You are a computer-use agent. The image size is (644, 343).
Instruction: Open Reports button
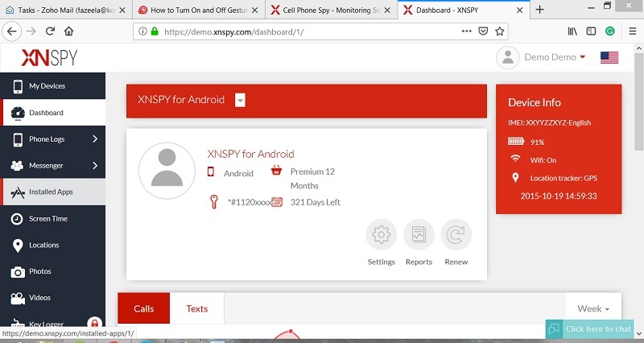[x=419, y=234]
